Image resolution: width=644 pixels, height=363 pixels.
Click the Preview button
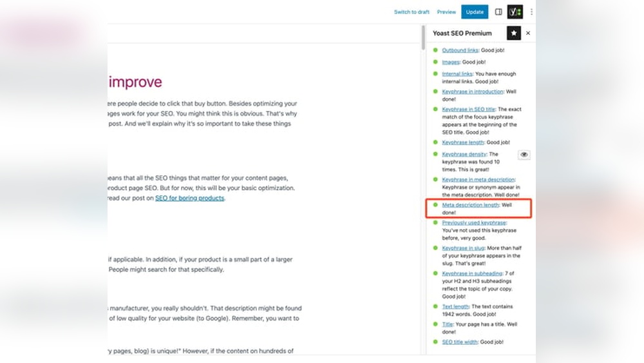pos(446,12)
